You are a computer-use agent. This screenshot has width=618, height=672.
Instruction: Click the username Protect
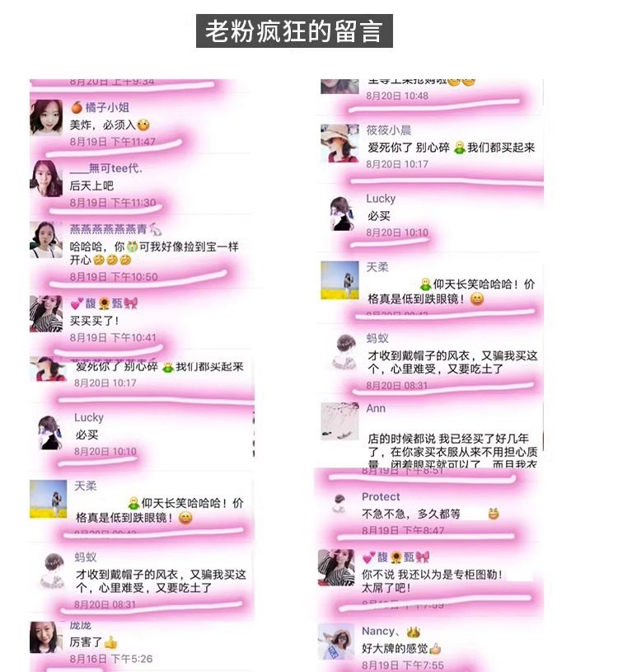tap(381, 496)
